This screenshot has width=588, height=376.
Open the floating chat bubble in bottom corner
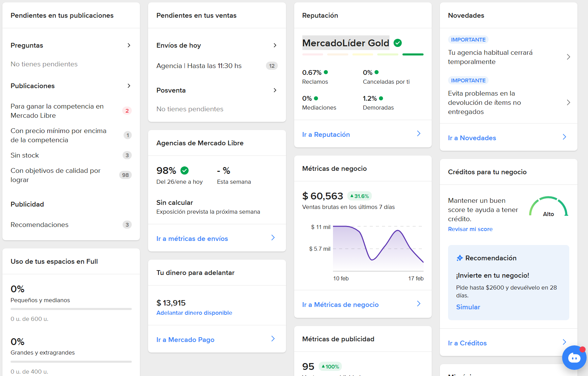click(574, 358)
